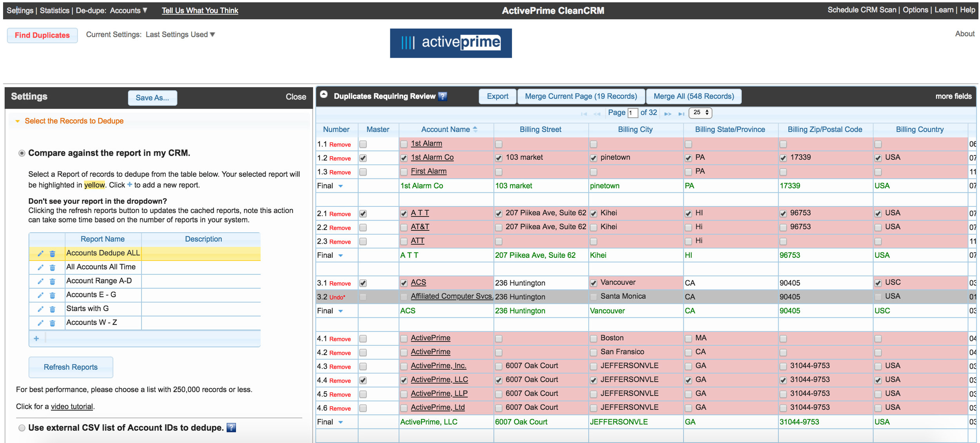Go to the first page arrow
Viewport: 980px width, 443px height.
(584, 114)
